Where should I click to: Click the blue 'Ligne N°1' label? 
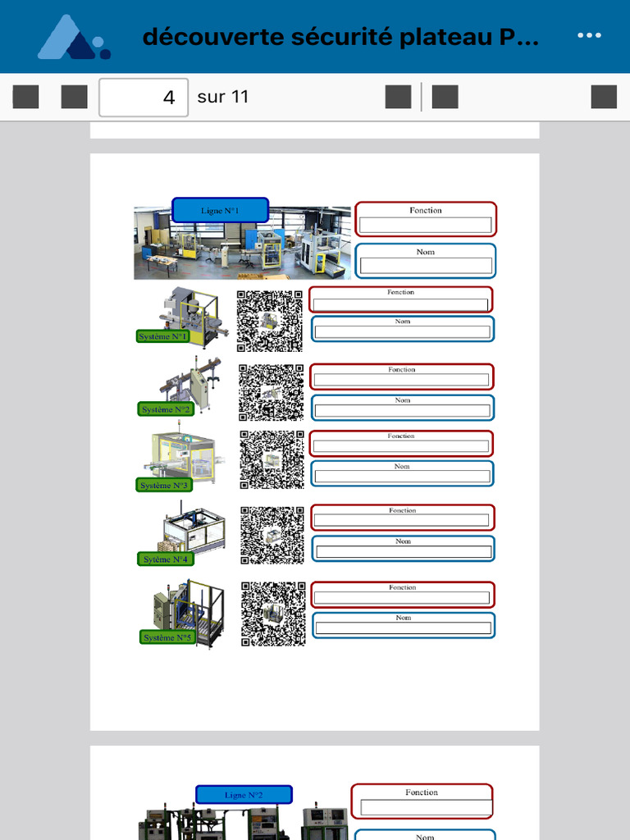[x=220, y=210]
